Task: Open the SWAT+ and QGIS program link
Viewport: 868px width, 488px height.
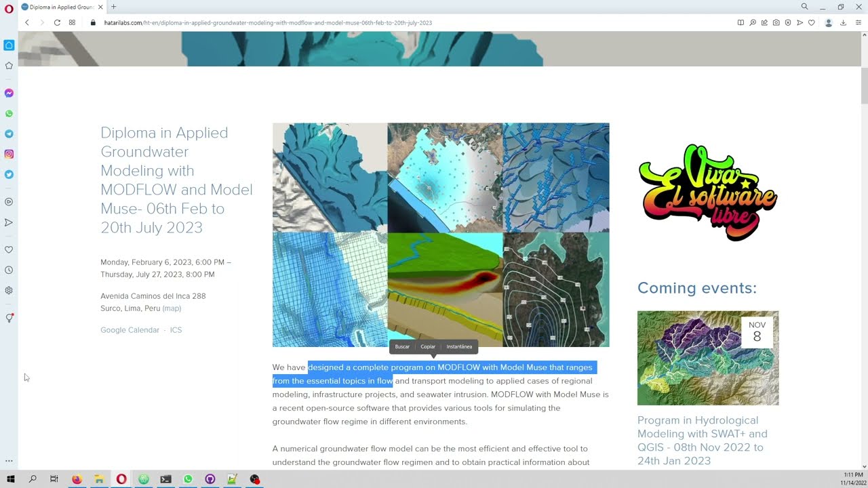Action: pyautogui.click(x=703, y=441)
